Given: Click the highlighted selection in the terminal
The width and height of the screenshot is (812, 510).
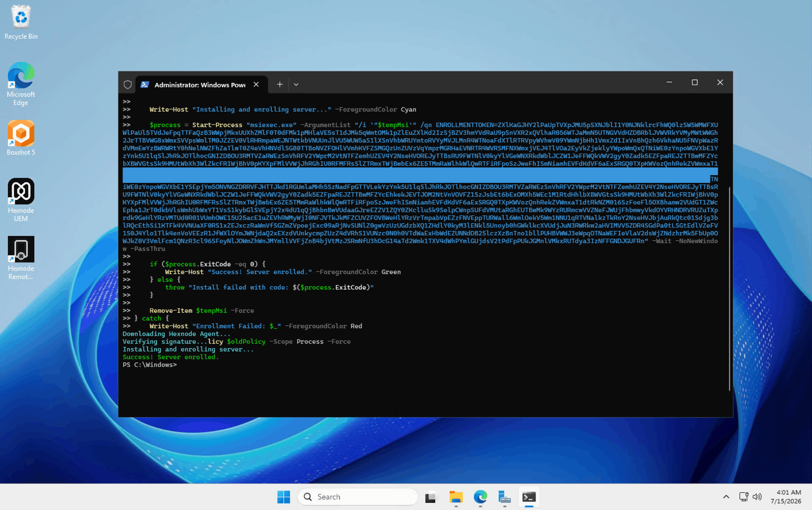Looking at the screenshot, I should [420, 175].
